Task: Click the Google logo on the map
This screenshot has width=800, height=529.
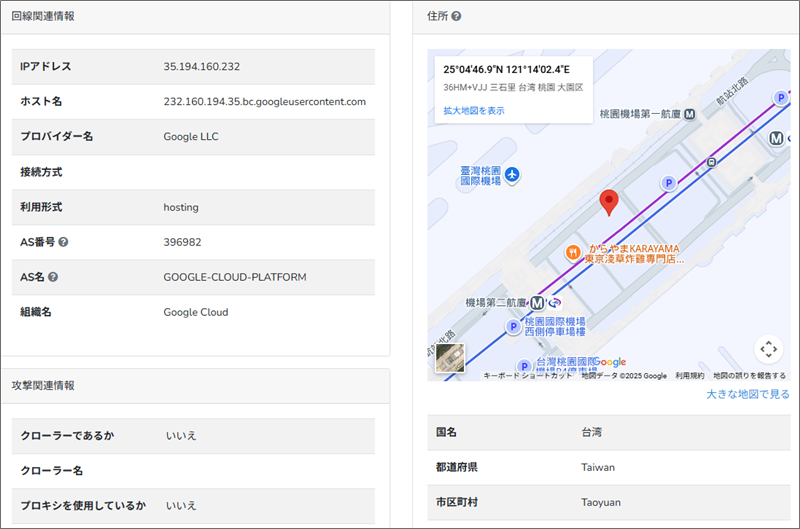Action: coord(606,362)
